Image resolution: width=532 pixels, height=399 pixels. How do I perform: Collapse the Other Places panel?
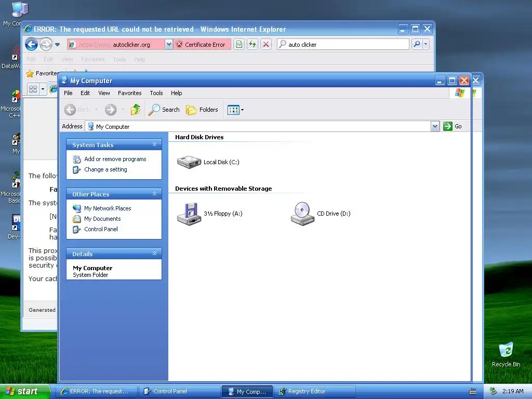coord(154,194)
